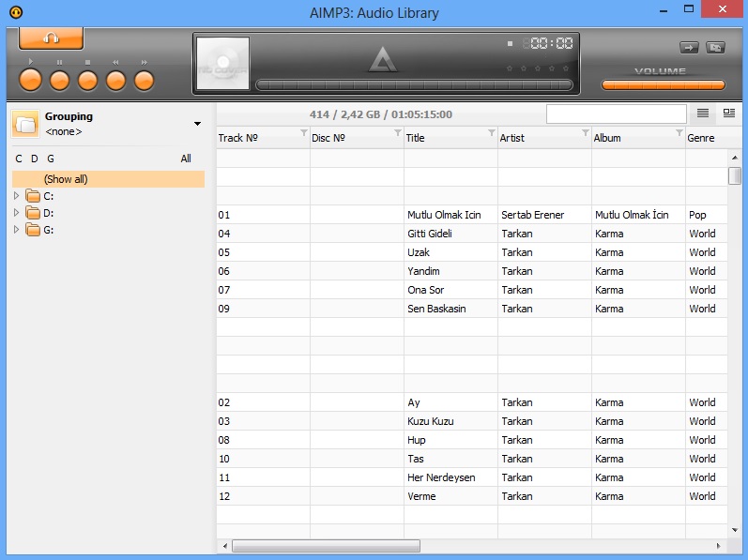Click the AIMP triangle logo in display

pyautogui.click(x=383, y=60)
